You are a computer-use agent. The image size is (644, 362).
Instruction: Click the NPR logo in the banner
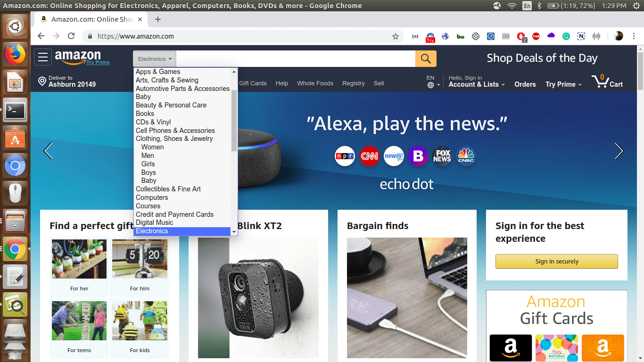345,156
